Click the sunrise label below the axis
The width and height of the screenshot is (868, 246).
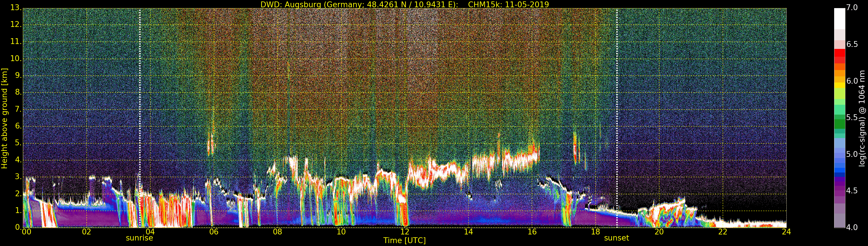[139, 238]
